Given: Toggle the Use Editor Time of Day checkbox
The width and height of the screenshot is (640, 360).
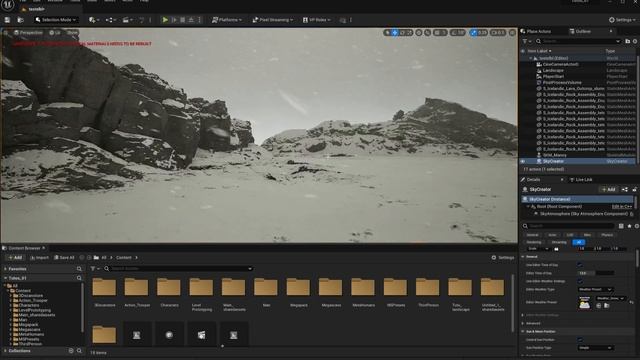Looking at the screenshot, I should coord(580,265).
